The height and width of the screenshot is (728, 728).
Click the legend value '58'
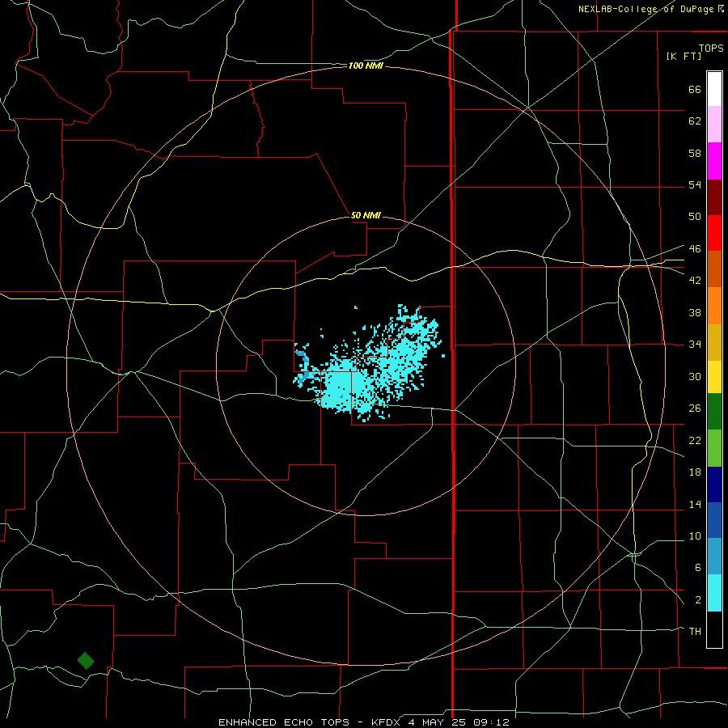(x=695, y=153)
